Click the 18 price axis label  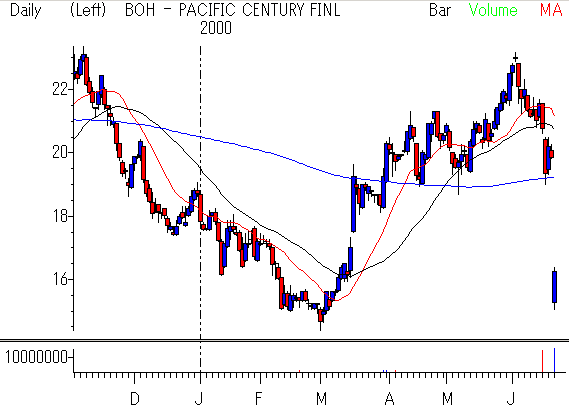tap(60, 216)
